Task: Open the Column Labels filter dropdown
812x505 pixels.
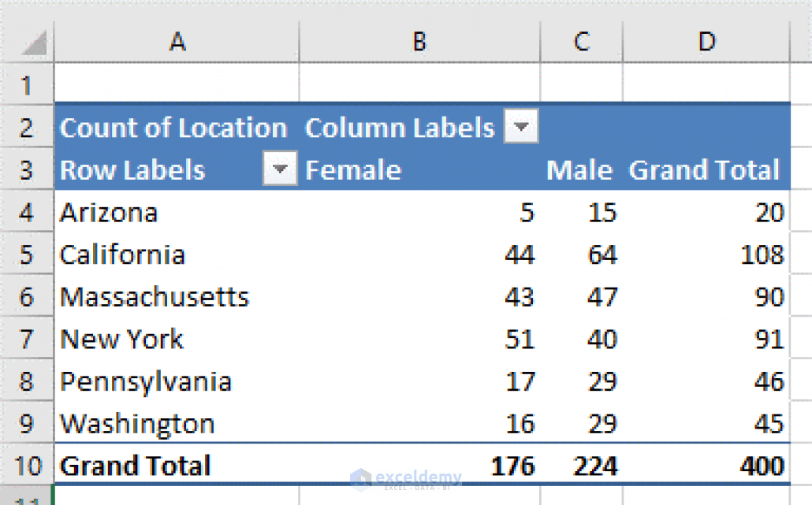Action: 520,126
